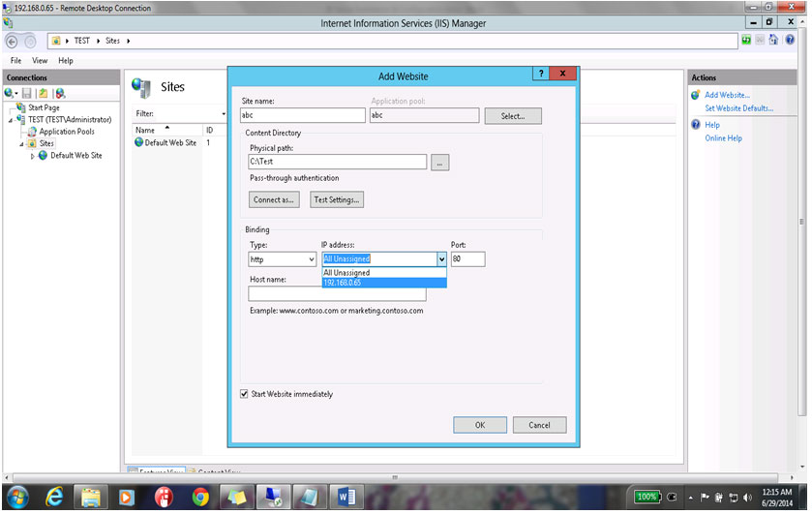Open the File menu
This screenshot has width=812, height=514.
(x=16, y=61)
